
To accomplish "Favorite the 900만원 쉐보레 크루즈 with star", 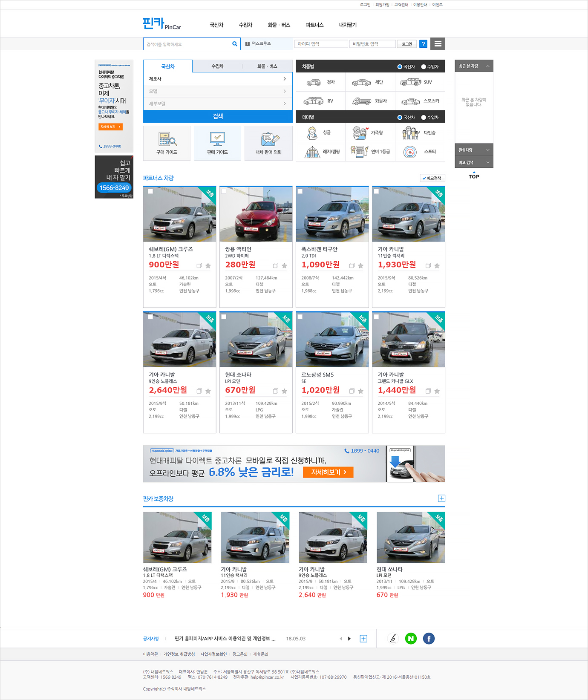I will pyautogui.click(x=208, y=266).
